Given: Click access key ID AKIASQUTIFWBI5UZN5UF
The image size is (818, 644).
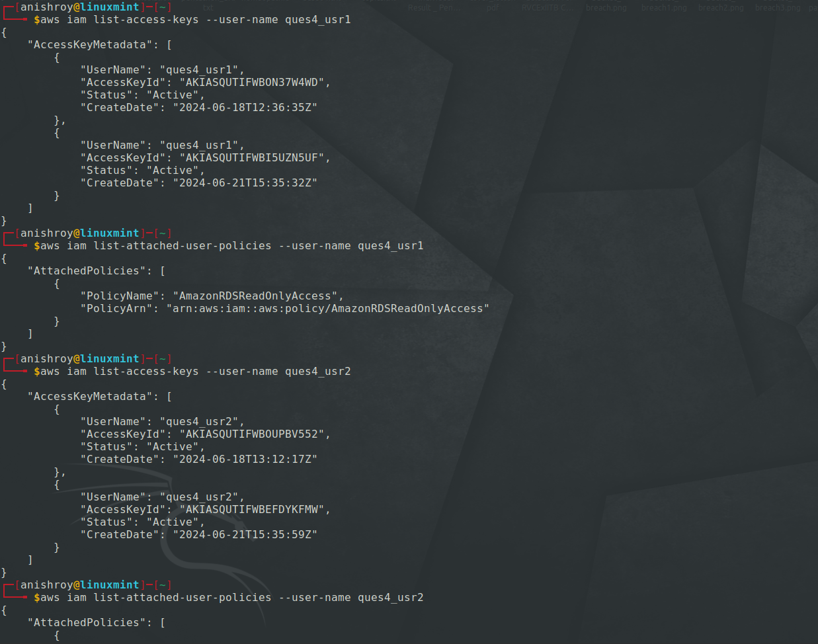Looking at the screenshot, I should coord(252,158).
